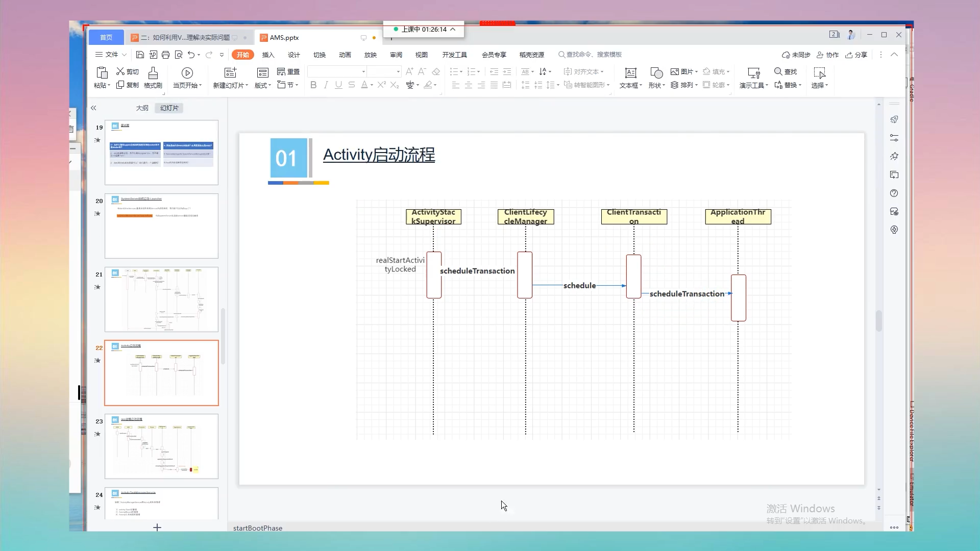This screenshot has height=551, width=980.
Task: Select slide 23 thumbnail
Action: (x=161, y=446)
